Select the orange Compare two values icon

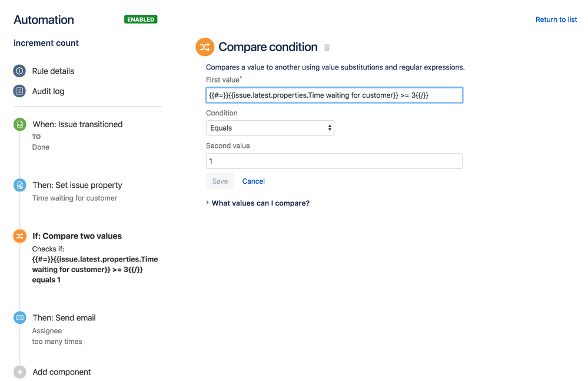19,236
